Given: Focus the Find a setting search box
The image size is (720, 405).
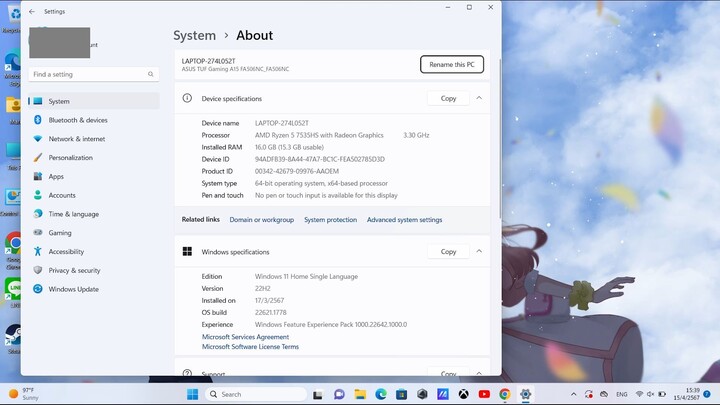Looking at the screenshot, I should [94, 74].
